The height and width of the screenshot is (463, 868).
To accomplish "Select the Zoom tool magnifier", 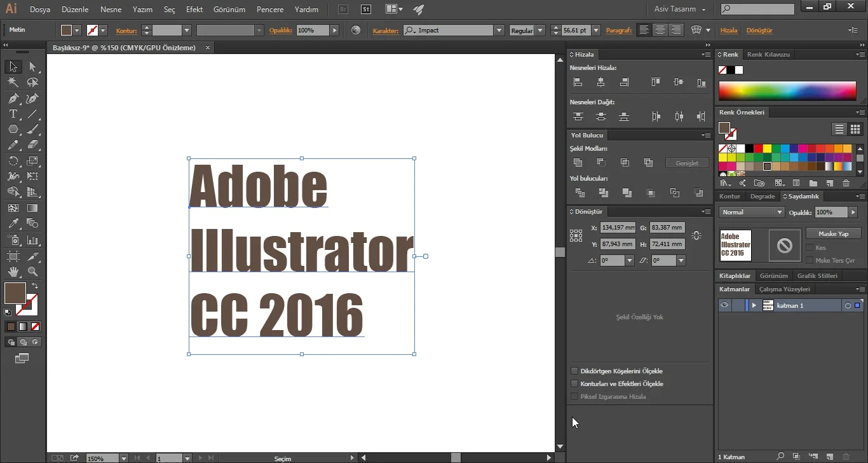I will click(x=32, y=272).
